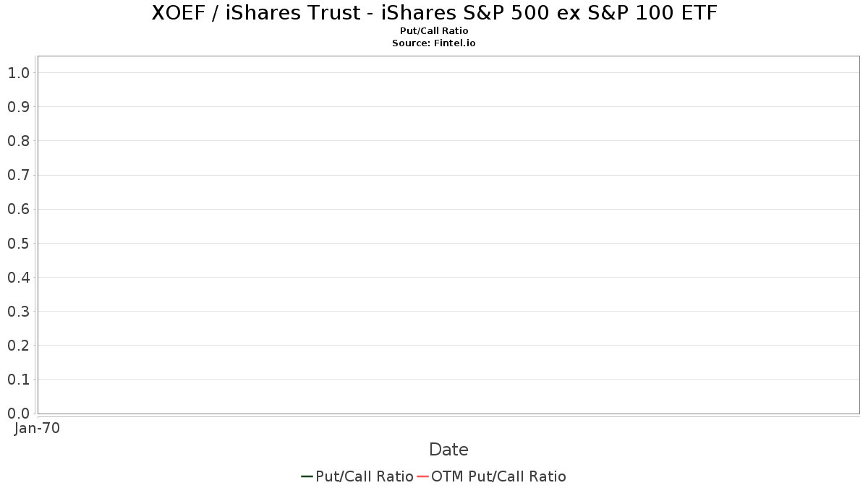Viewport: 868px width, 488px height.
Task: Click the Jan-70 date axis label
Action: 38,428
